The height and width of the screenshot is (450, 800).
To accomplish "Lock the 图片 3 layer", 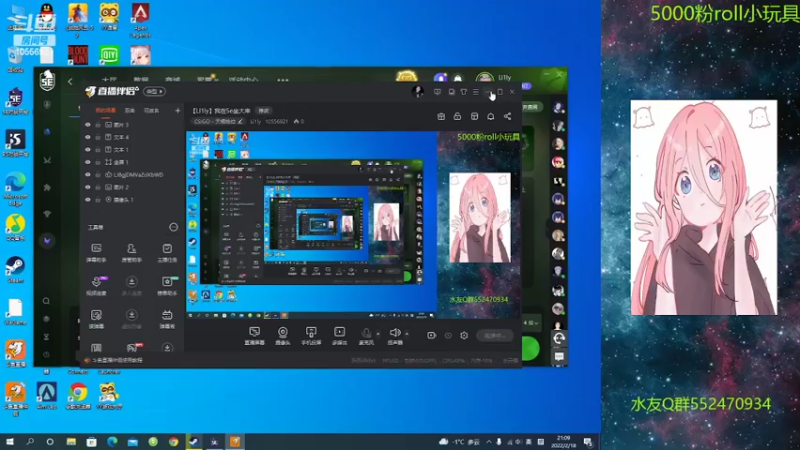I will [x=97, y=124].
